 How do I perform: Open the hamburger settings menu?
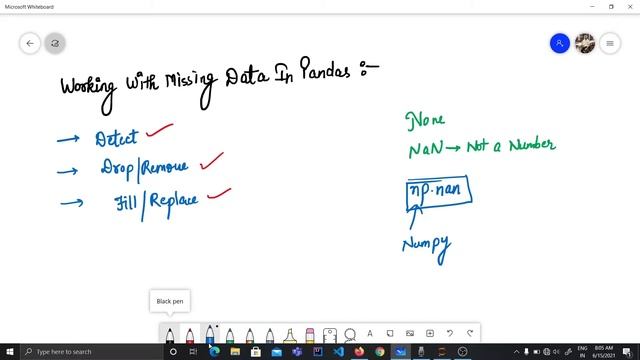coord(610,43)
